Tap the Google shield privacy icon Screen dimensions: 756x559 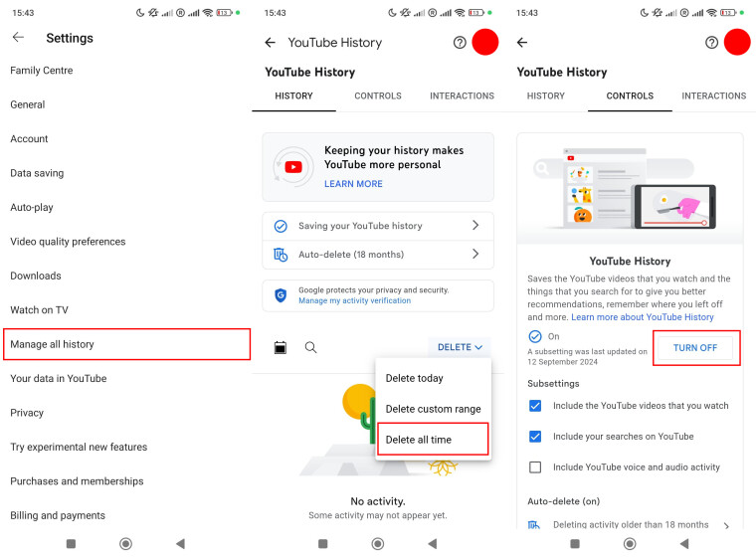click(x=281, y=295)
